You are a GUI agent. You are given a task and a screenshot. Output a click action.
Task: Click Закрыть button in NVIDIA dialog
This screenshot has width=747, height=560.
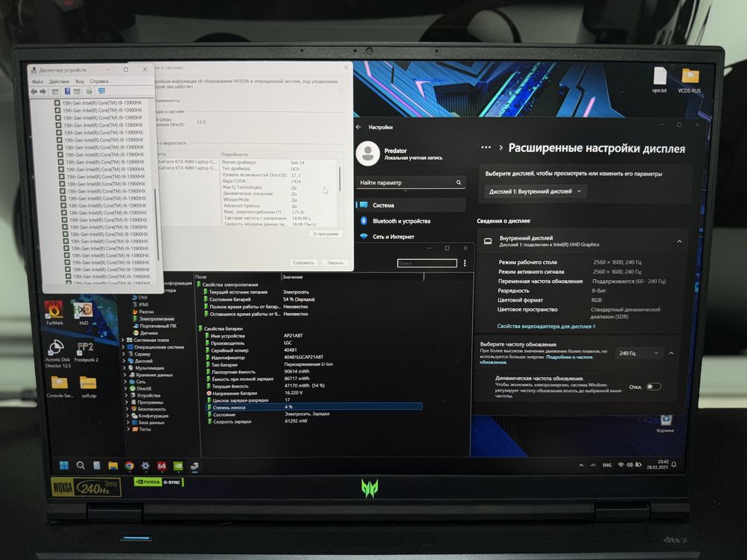pos(335,263)
